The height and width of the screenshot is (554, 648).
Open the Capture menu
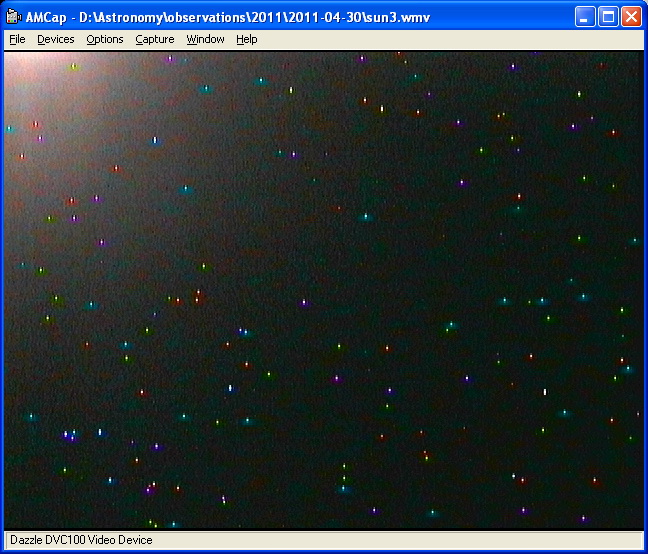[155, 39]
